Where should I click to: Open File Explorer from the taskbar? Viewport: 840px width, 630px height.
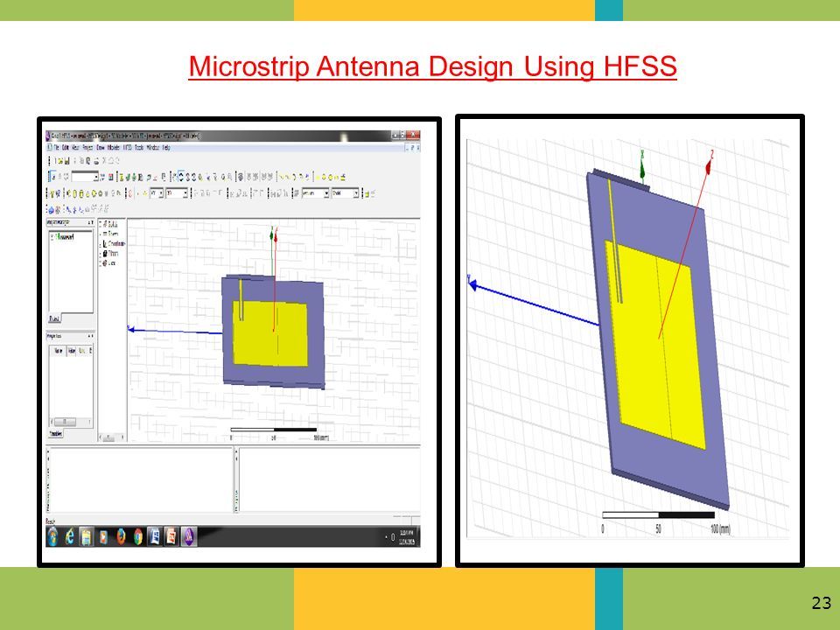tap(87, 536)
